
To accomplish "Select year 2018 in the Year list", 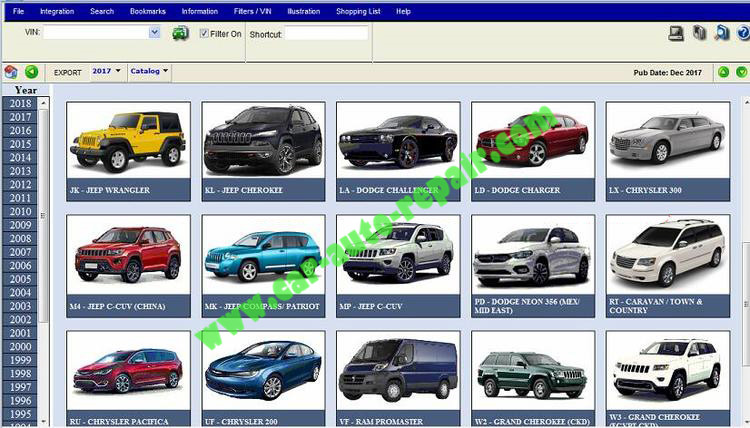I will (20, 103).
